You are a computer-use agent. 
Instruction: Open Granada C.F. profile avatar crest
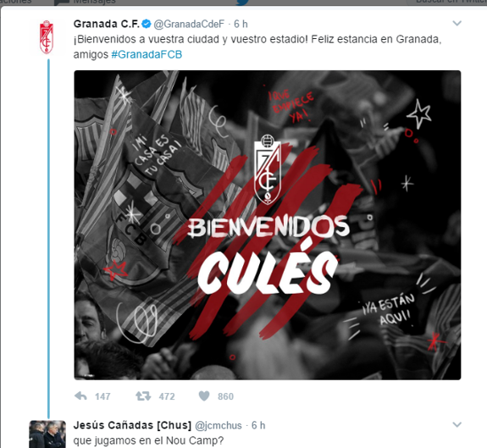(x=47, y=37)
